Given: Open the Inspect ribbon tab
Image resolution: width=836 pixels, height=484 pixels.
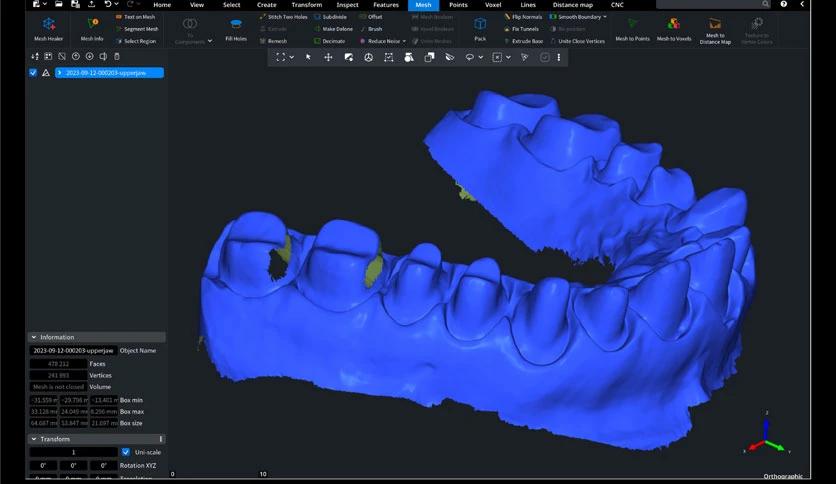Looking at the screenshot, I should [348, 5].
